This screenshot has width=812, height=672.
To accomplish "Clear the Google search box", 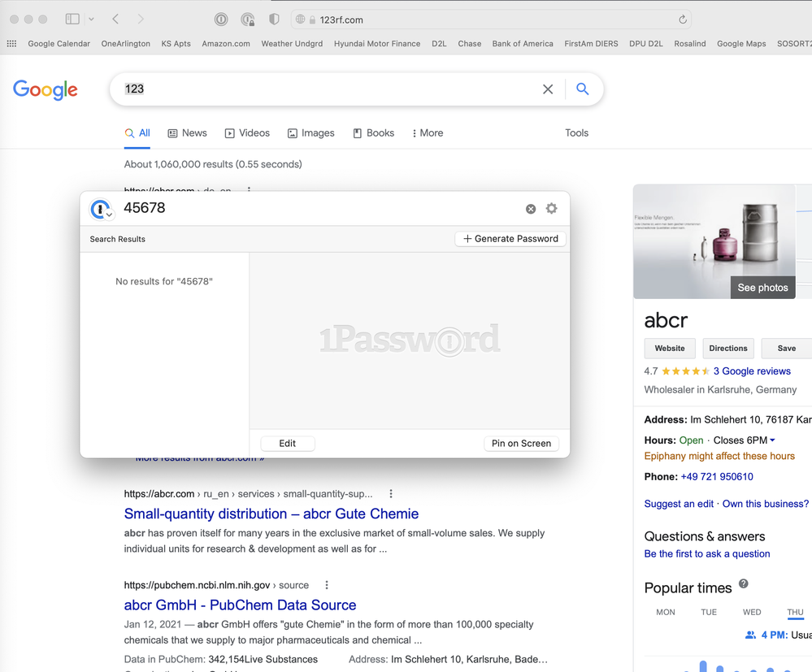I will 548,89.
